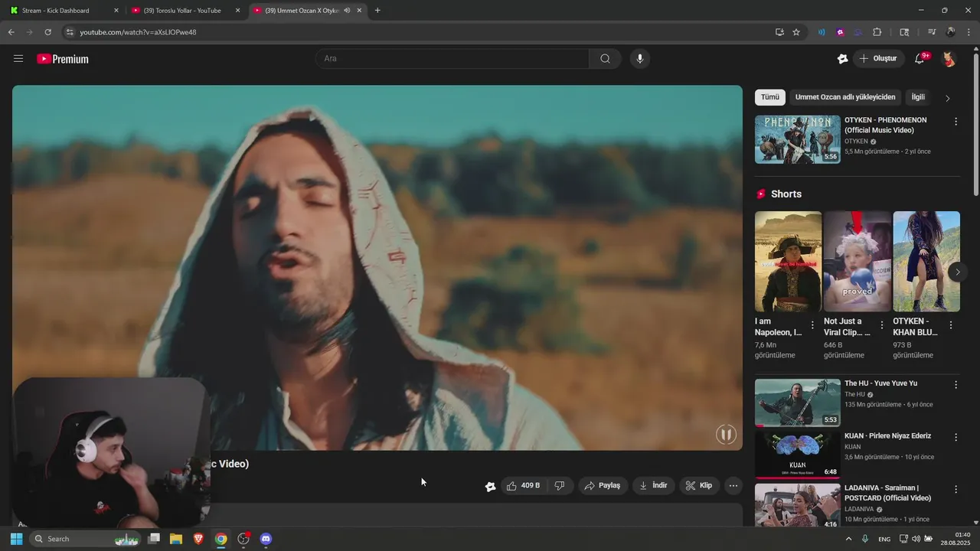Open Chrome media controls icon

pos(932,32)
